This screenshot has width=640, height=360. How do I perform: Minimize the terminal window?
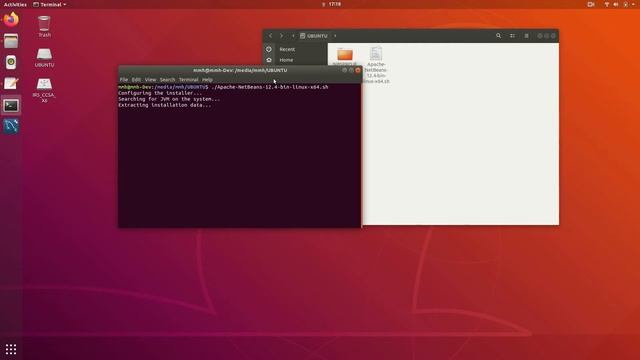tap(344, 70)
